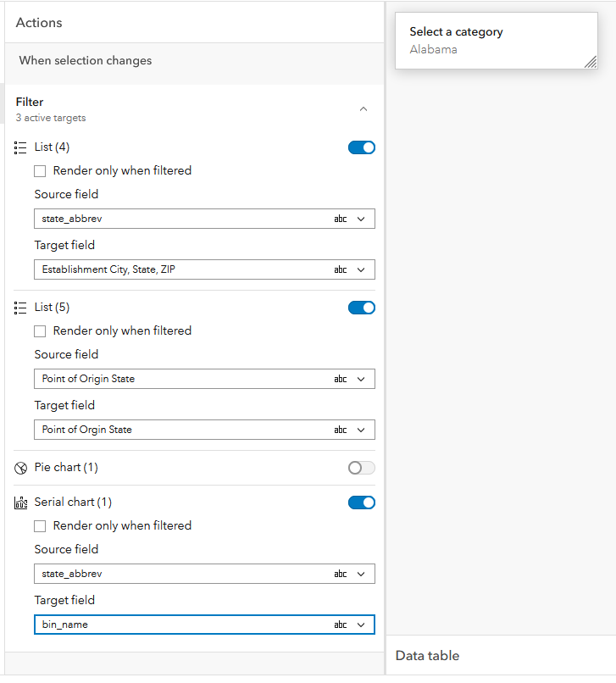Click the Pie chart (1) icon
This screenshot has height=683, width=616.
(x=20, y=469)
